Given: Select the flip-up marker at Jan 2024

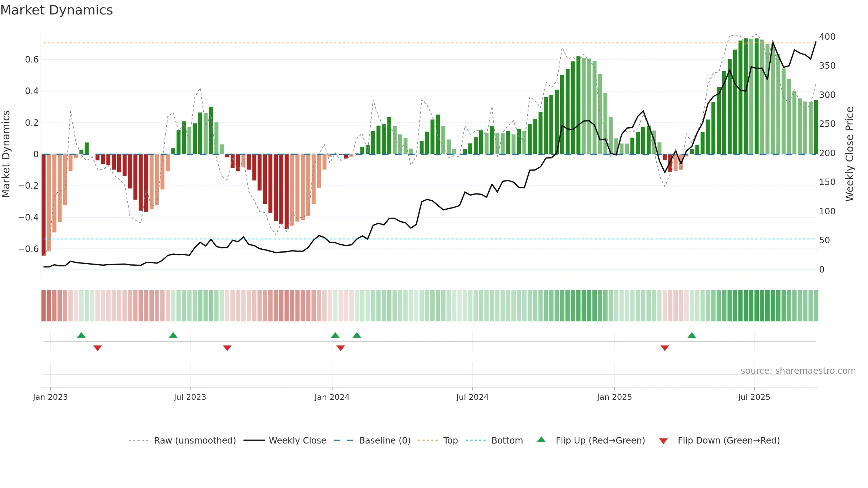Looking at the screenshot, I should coord(335,335).
